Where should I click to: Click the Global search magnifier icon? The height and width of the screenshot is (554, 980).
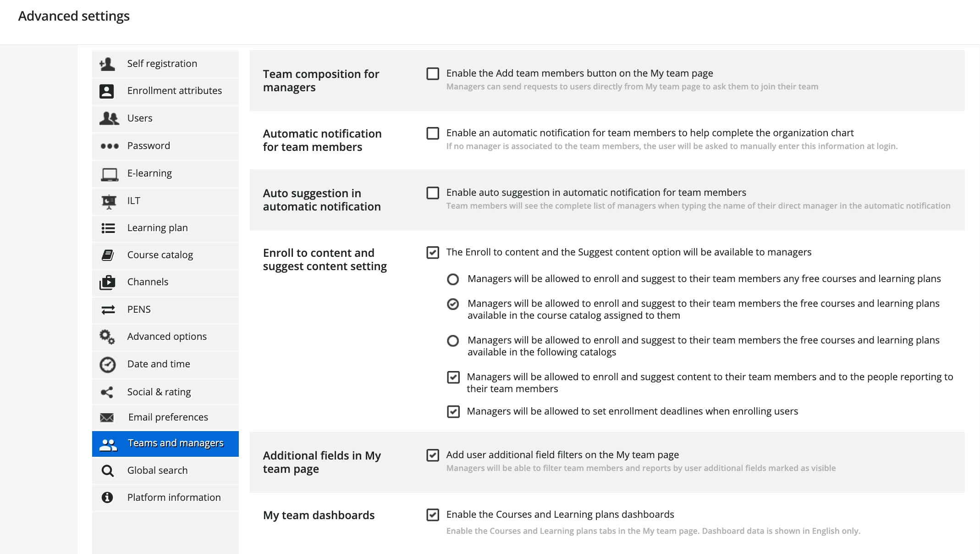pos(107,471)
